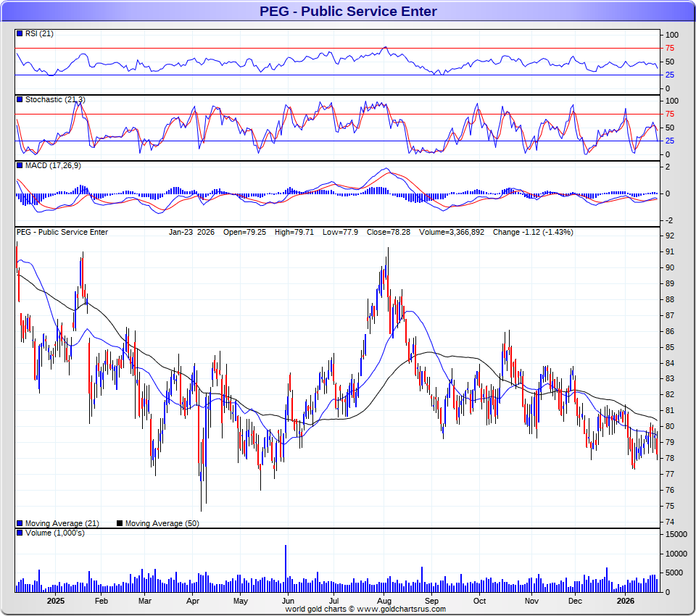Image resolution: width=696 pixels, height=616 pixels.
Task: Click the 'Apr' label on the time axis
Action: click(x=193, y=601)
